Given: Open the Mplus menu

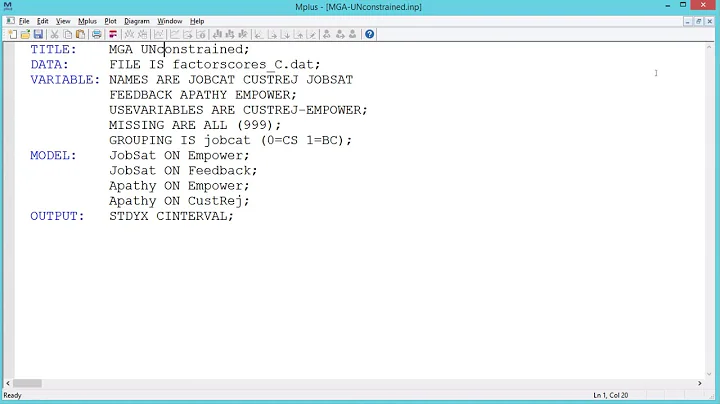Looking at the screenshot, I should click(87, 21).
